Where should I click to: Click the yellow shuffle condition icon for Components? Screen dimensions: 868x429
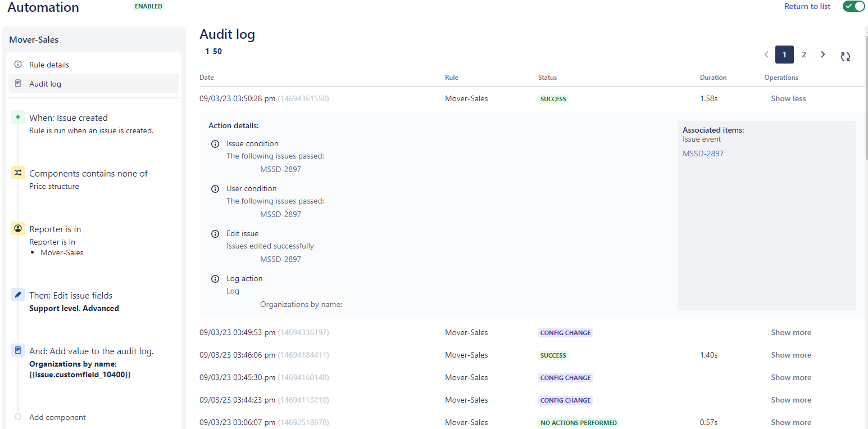coord(18,173)
